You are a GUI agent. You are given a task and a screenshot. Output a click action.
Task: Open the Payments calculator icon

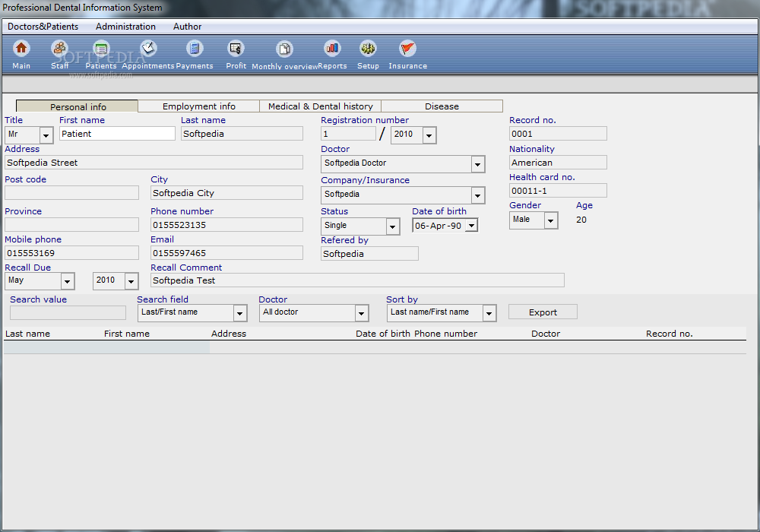pyautogui.click(x=195, y=49)
